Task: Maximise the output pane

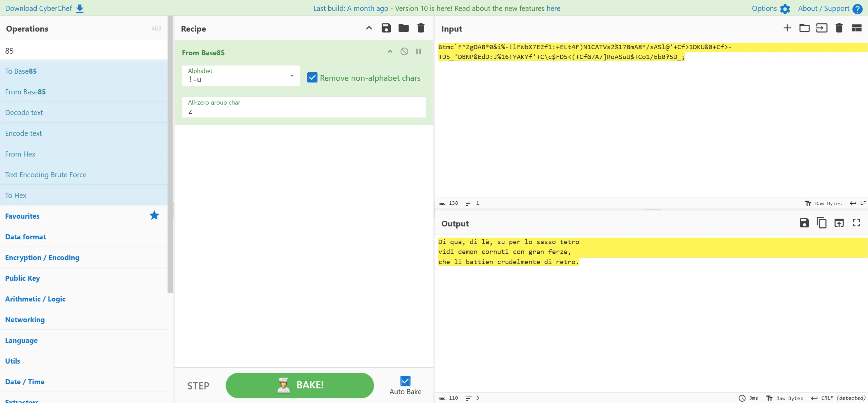Action: coord(856,223)
